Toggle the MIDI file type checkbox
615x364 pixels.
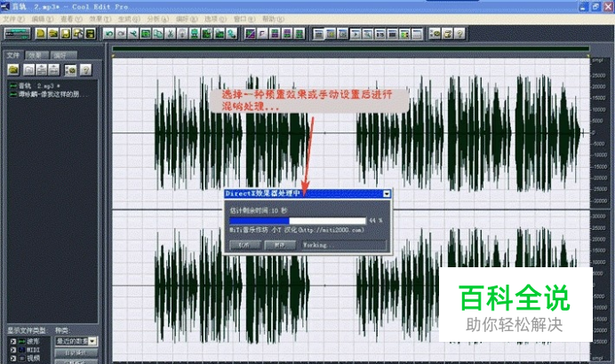[x=13, y=350]
